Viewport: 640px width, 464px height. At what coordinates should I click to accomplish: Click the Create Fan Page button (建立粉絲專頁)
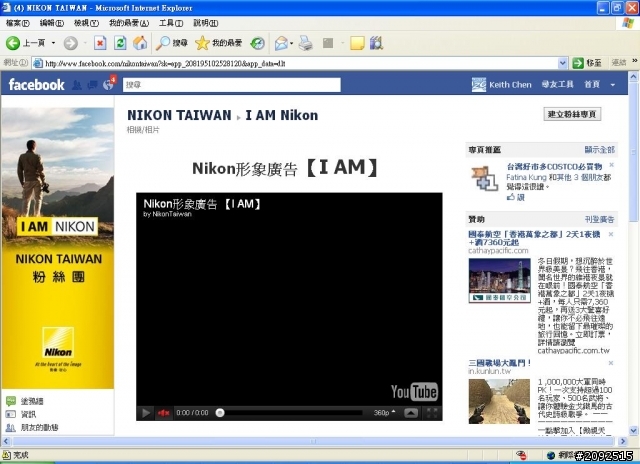click(x=572, y=114)
